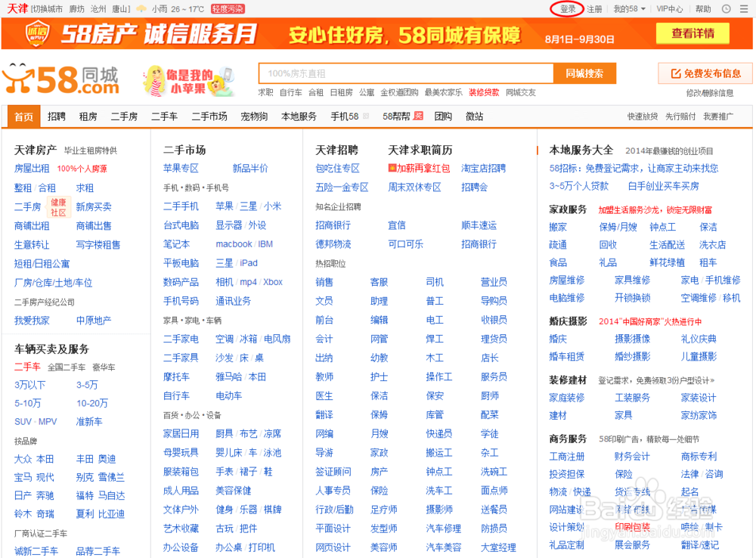Select the 微站 nav tab
The image size is (756, 558).
pyautogui.click(x=475, y=116)
